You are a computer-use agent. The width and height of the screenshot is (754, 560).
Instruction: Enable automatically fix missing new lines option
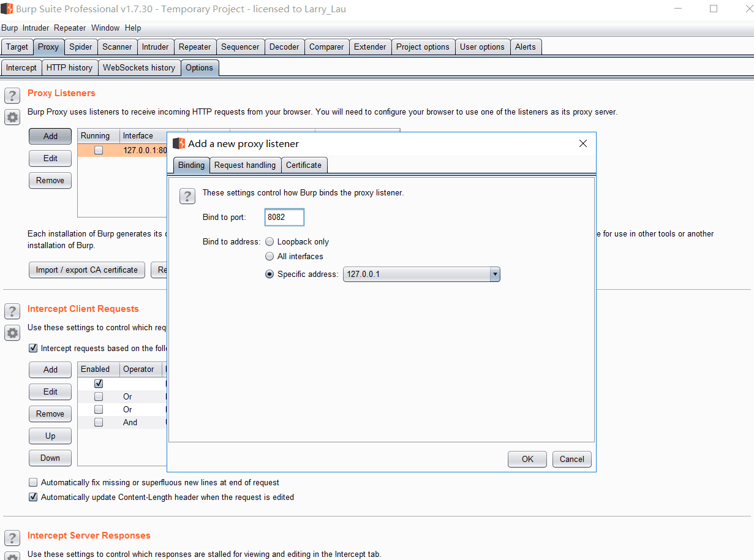[33, 482]
